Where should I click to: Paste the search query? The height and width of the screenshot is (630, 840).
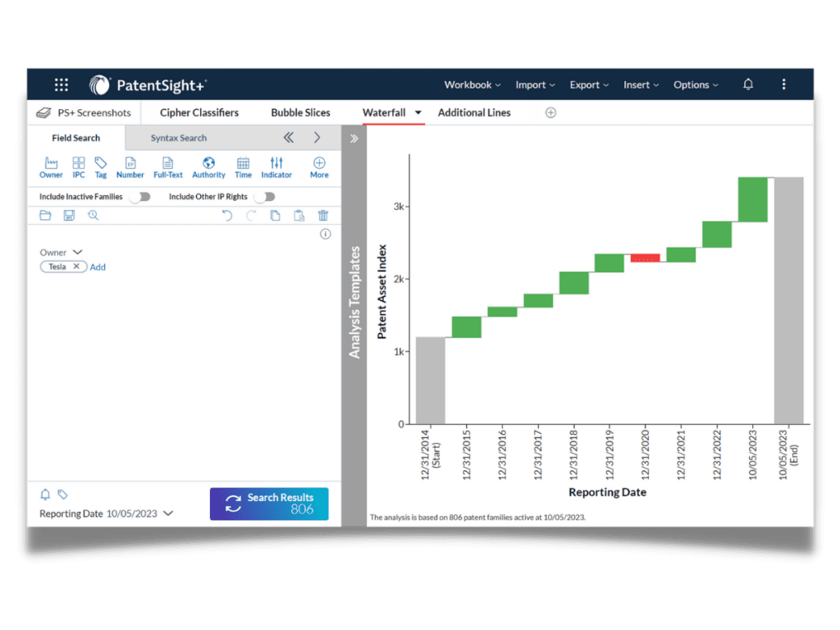point(299,216)
